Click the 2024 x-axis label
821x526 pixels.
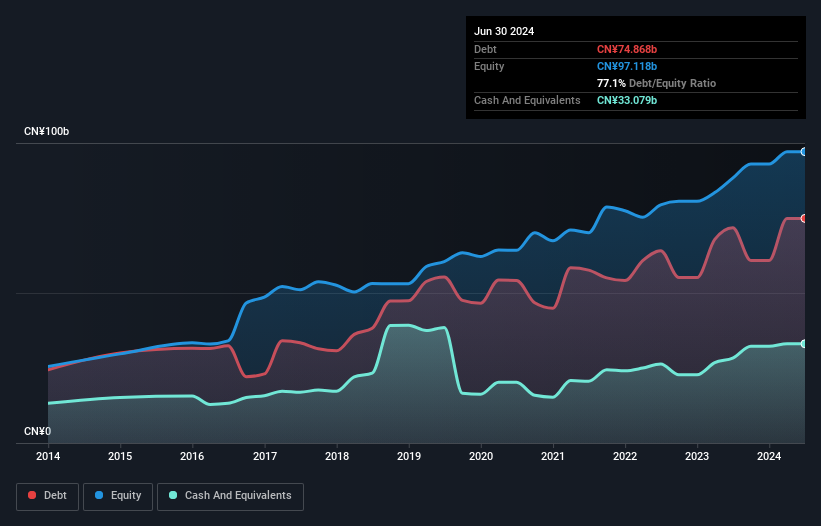(769, 456)
